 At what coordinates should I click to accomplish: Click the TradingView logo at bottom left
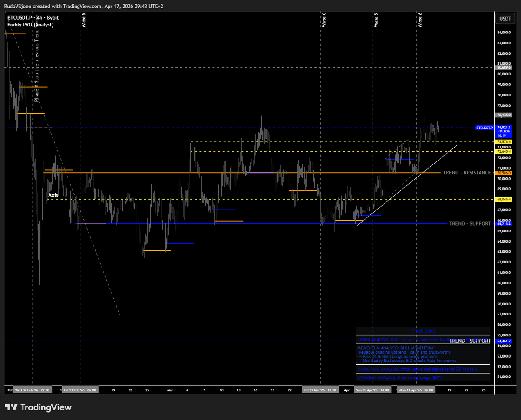click(x=38, y=407)
